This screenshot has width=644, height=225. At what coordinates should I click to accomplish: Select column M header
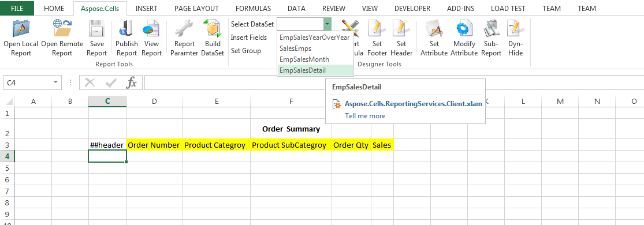point(560,101)
